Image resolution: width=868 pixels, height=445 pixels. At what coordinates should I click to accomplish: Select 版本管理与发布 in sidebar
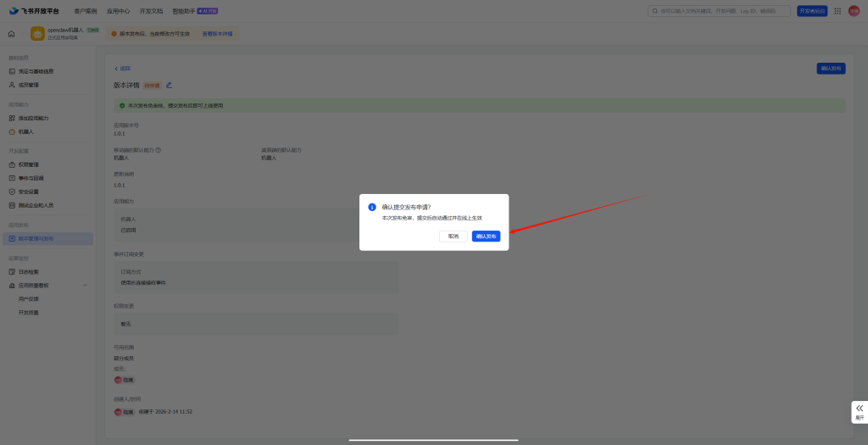(x=47, y=238)
